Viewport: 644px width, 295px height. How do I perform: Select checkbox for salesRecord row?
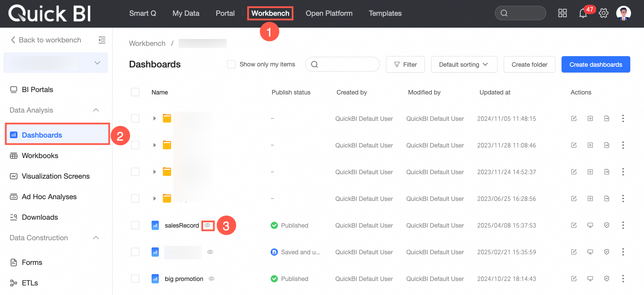click(x=135, y=225)
